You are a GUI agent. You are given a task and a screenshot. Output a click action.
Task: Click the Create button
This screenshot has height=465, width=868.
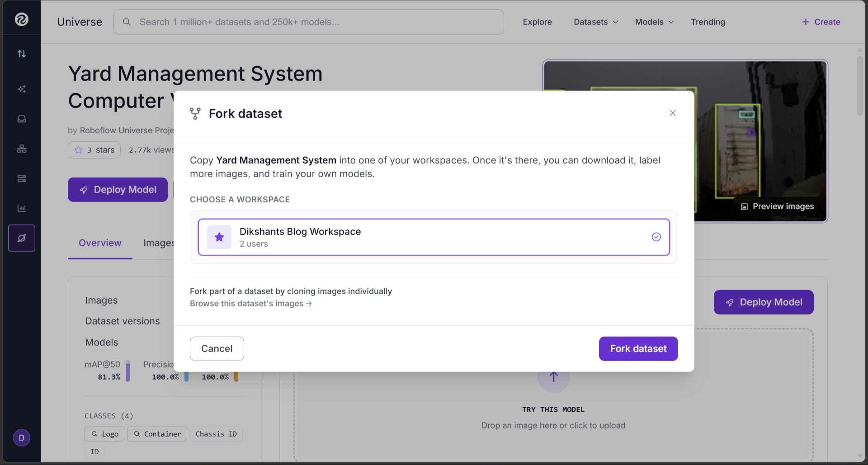click(821, 22)
